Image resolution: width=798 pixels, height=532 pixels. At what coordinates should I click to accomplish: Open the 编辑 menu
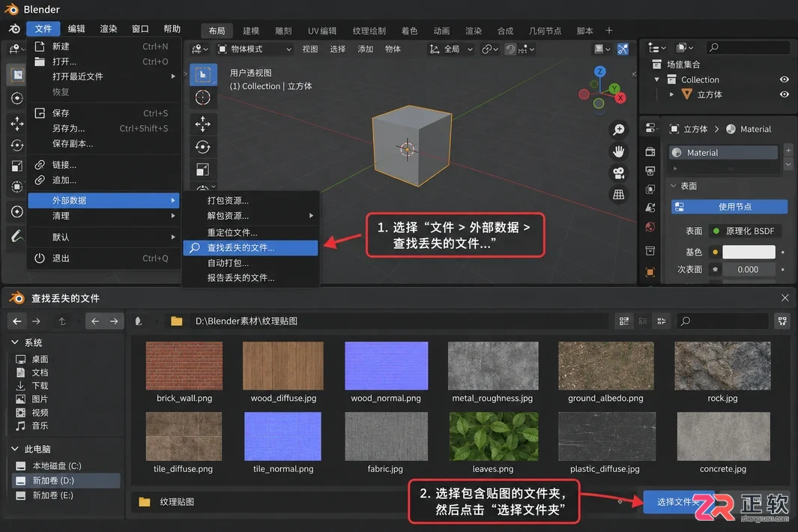point(76,29)
